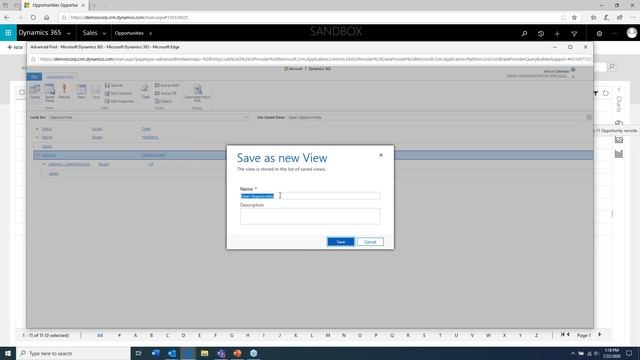This screenshot has height=360, width=640.
Task: Open the Dynamics 365 app launcher grid
Action: coord(8,33)
